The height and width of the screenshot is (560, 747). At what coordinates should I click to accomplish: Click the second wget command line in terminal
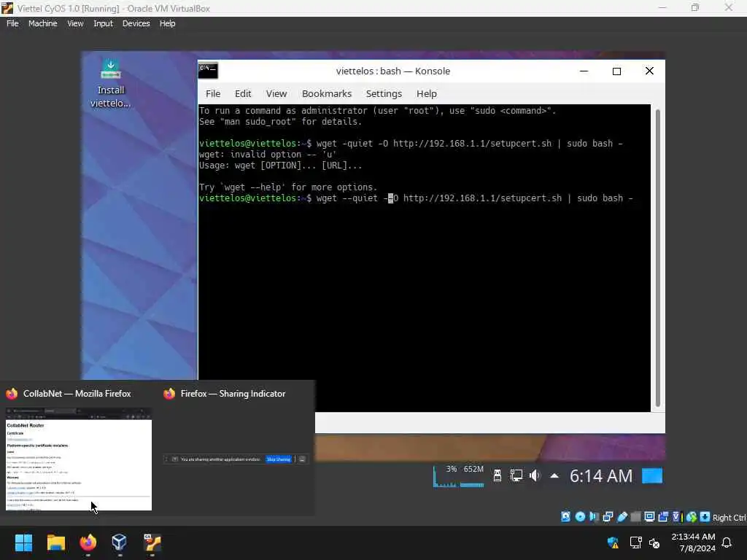[416, 198]
